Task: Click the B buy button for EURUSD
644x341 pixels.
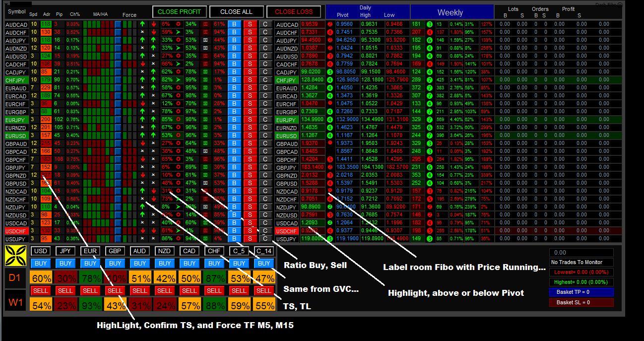Action: (234, 136)
